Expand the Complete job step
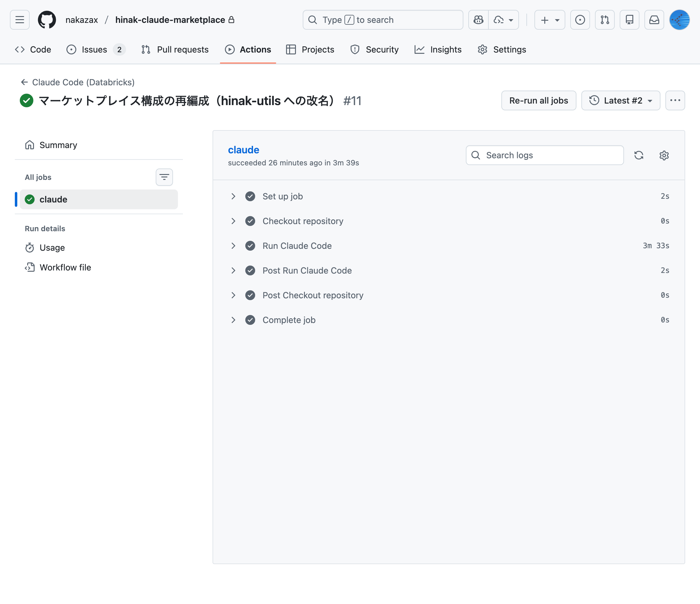Image resolution: width=700 pixels, height=604 pixels. point(233,320)
